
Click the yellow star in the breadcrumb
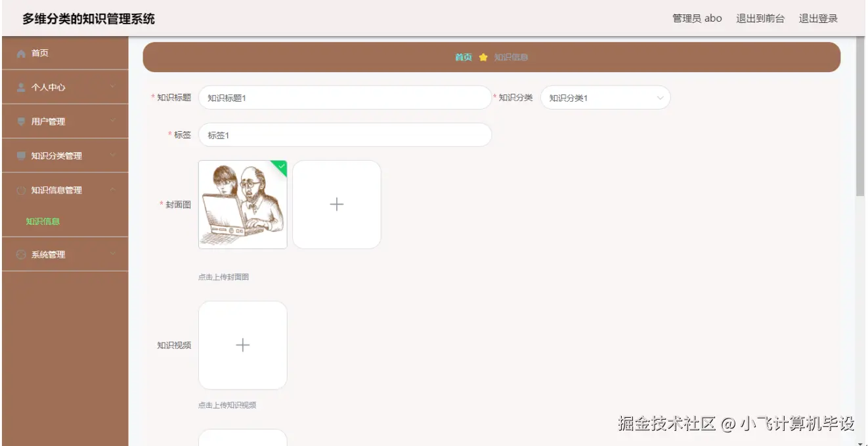pyautogui.click(x=483, y=57)
